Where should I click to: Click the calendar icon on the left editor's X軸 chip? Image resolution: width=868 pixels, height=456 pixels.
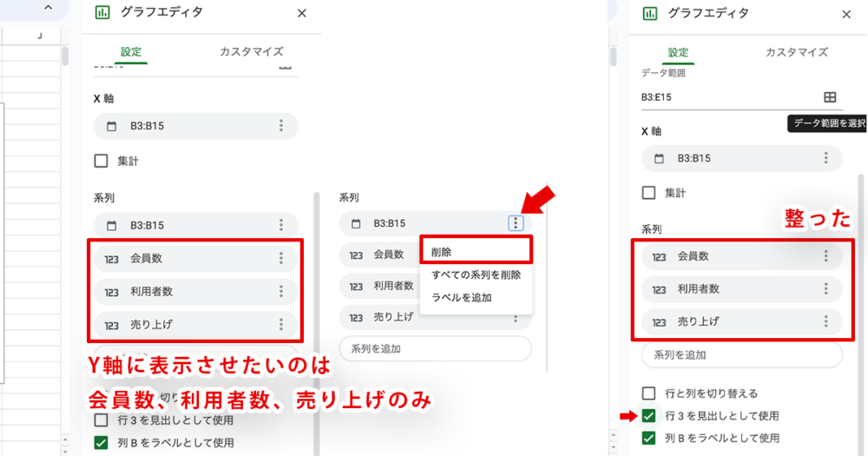[x=112, y=126]
